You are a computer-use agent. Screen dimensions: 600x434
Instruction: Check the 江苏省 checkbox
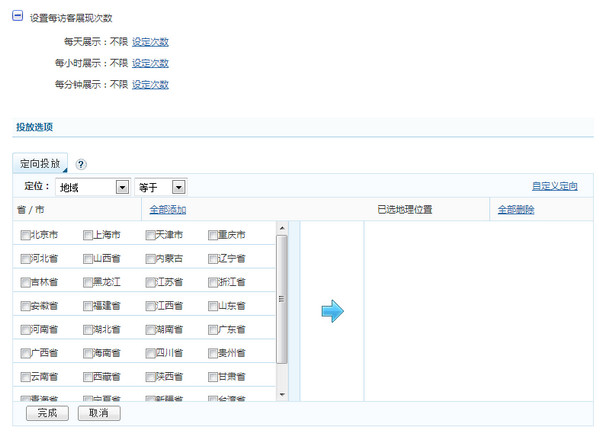[x=150, y=283]
